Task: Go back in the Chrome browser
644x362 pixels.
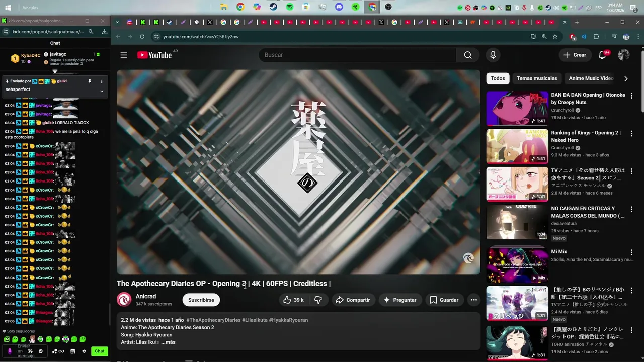Action: point(118,37)
